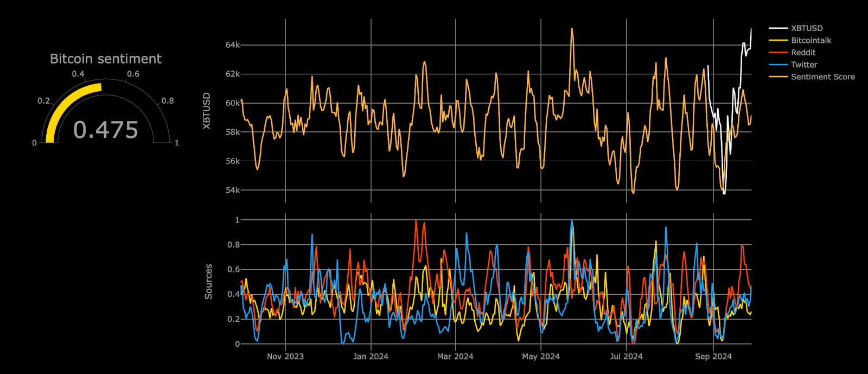Screen dimensions: 868x374
Task: Click the Sentiment Score legend label
Action: [x=822, y=77]
